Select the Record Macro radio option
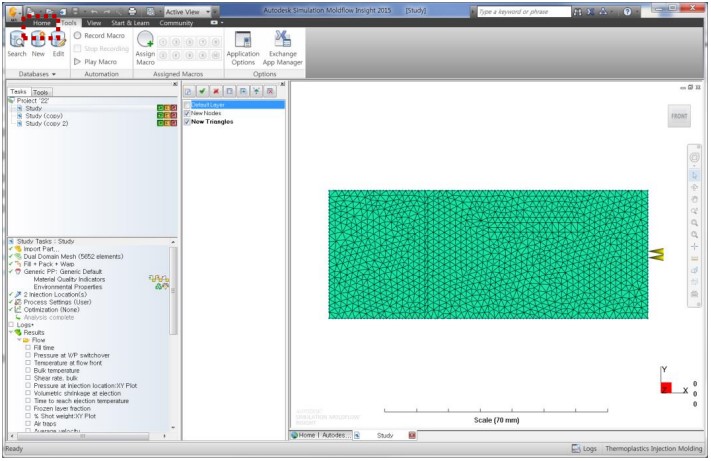711x461 pixels. point(78,35)
